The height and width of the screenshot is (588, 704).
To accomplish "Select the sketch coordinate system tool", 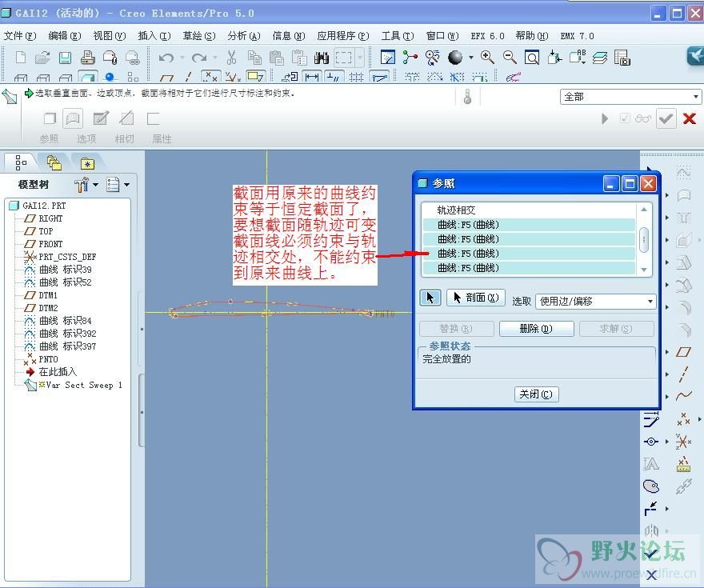I will click(683, 442).
